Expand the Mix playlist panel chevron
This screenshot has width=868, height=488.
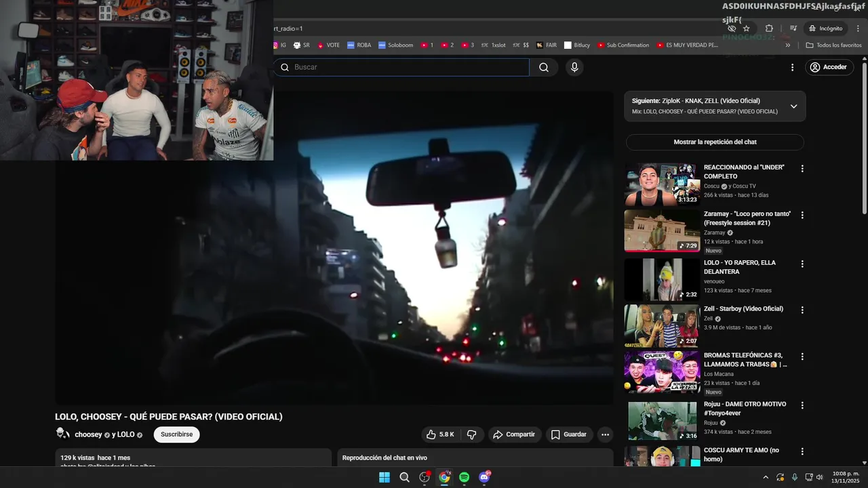pos(793,106)
